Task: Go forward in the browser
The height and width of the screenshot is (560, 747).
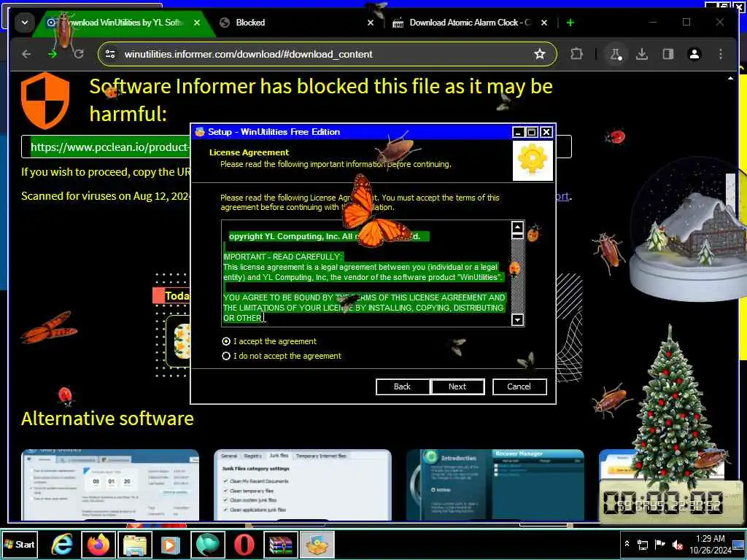Action: coord(53,54)
